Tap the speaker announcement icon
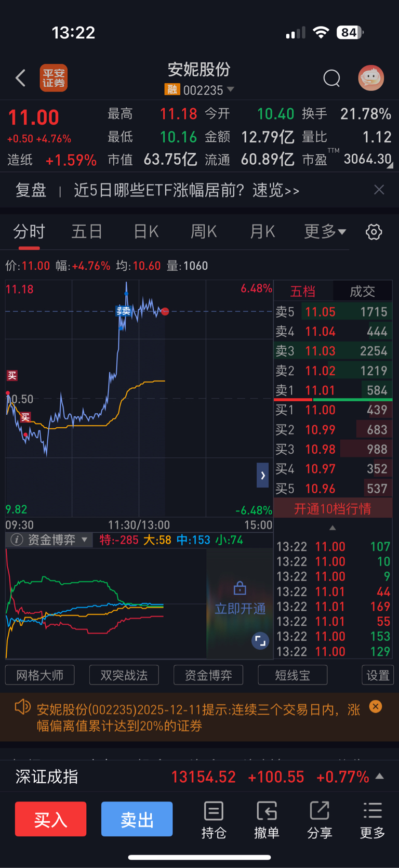The width and height of the screenshot is (399, 868). coord(22,707)
